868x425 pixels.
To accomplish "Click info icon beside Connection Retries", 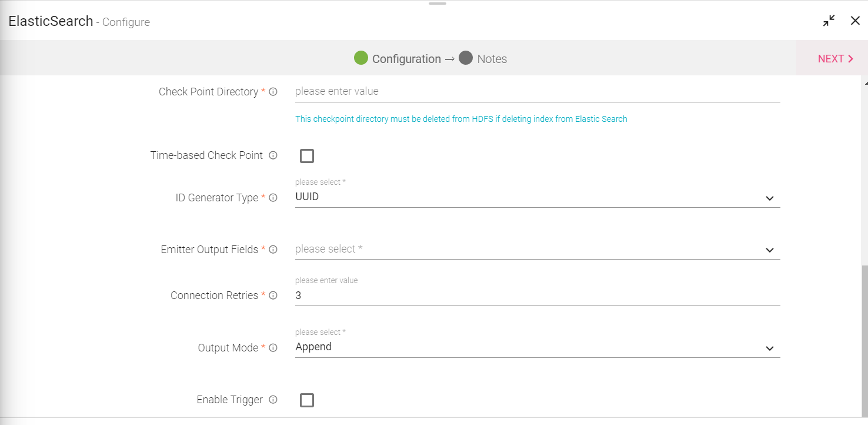I will tap(273, 295).
